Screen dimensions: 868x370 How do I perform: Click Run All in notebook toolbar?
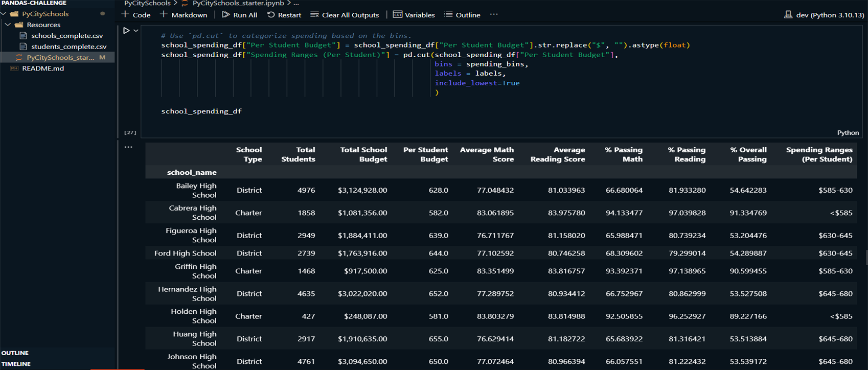pos(239,15)
